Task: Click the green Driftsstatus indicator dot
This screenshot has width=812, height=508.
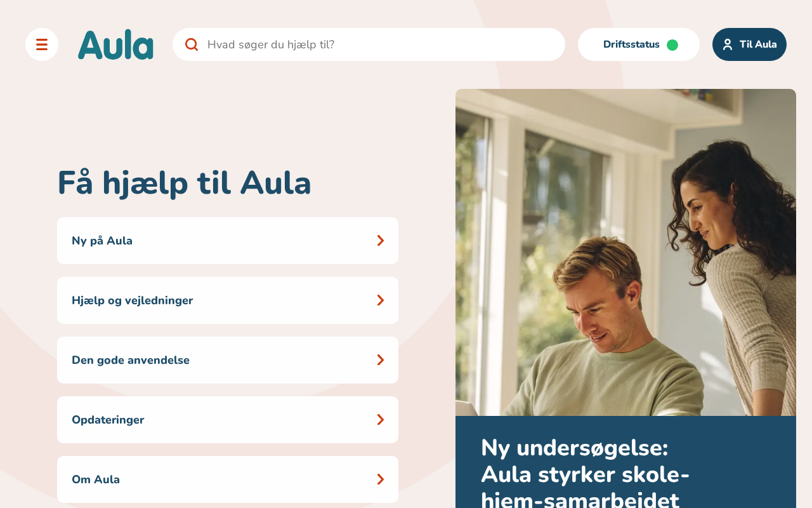Action: pyautogui.click(x=672, y=44)
